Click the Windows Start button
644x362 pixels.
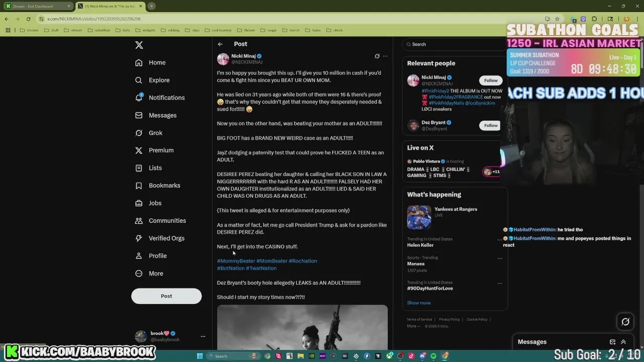click(x=200, y=356)
